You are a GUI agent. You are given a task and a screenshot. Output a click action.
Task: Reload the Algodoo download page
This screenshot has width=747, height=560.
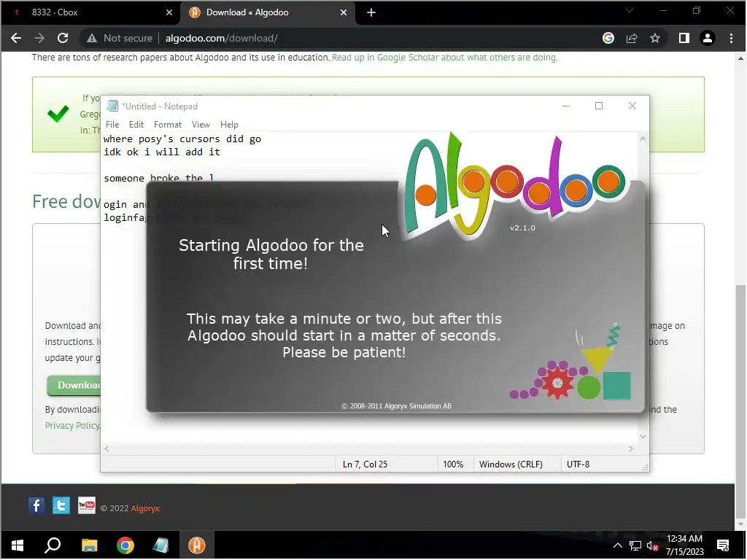tap(63, 38)
